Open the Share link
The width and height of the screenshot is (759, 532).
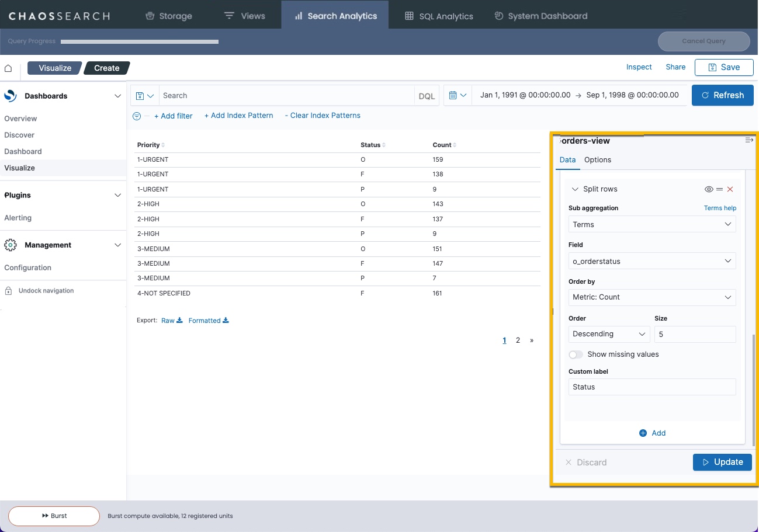tap(675, 67)
